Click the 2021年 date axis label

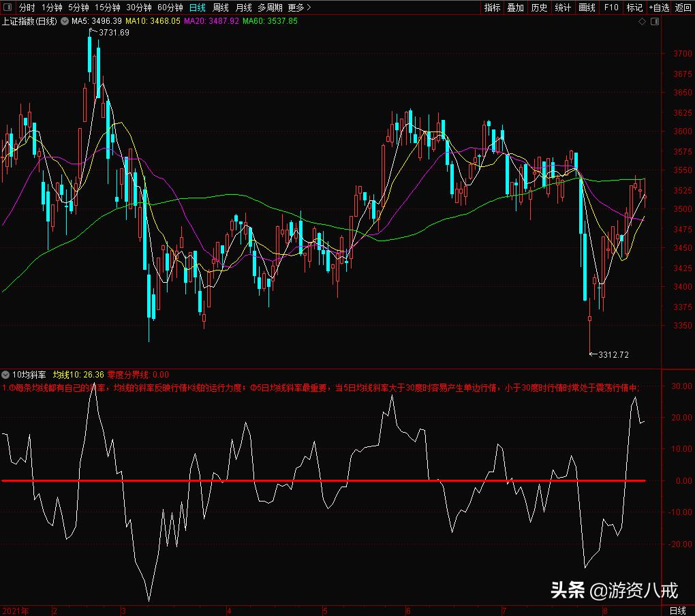(16, 611)
